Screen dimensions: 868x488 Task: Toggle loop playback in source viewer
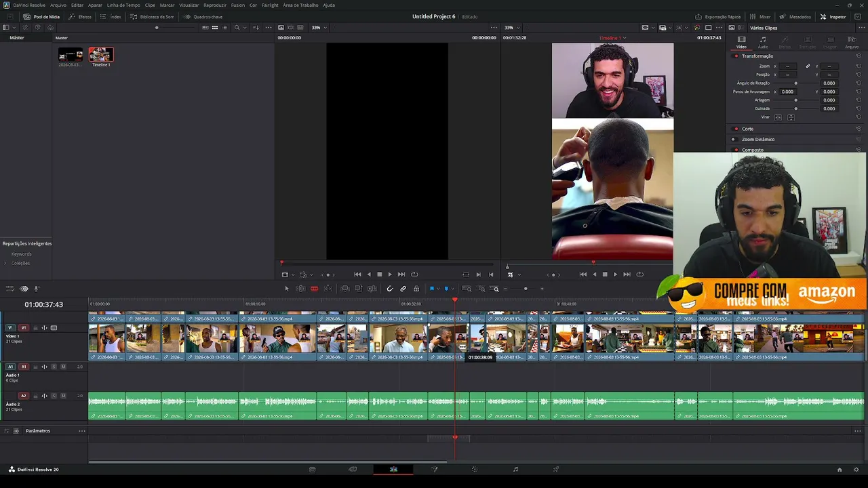(x=414, y=274)
